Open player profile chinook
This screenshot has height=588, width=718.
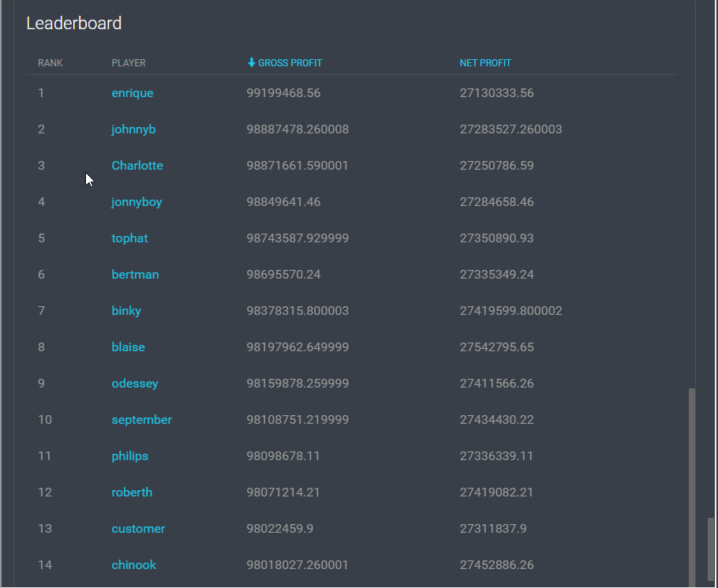pyautogui.click(x=133, y=564)
